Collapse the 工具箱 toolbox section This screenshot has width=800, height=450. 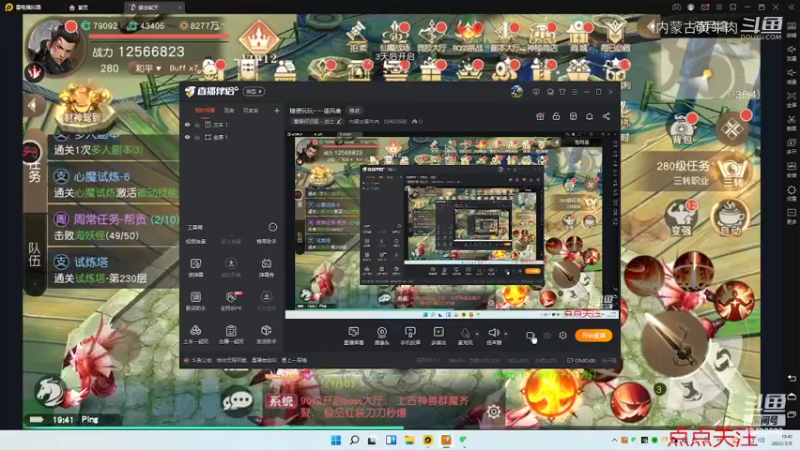[272, 227]
